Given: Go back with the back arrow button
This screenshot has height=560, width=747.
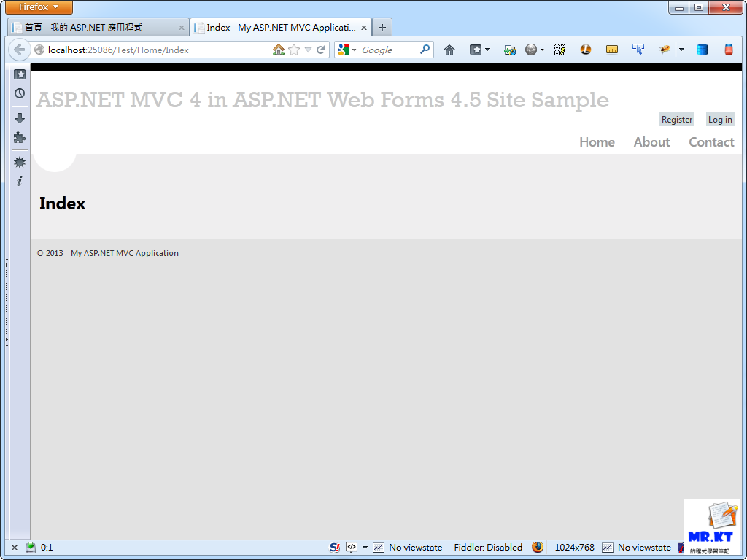Looking at the screenshot, I should pos(19,50).
